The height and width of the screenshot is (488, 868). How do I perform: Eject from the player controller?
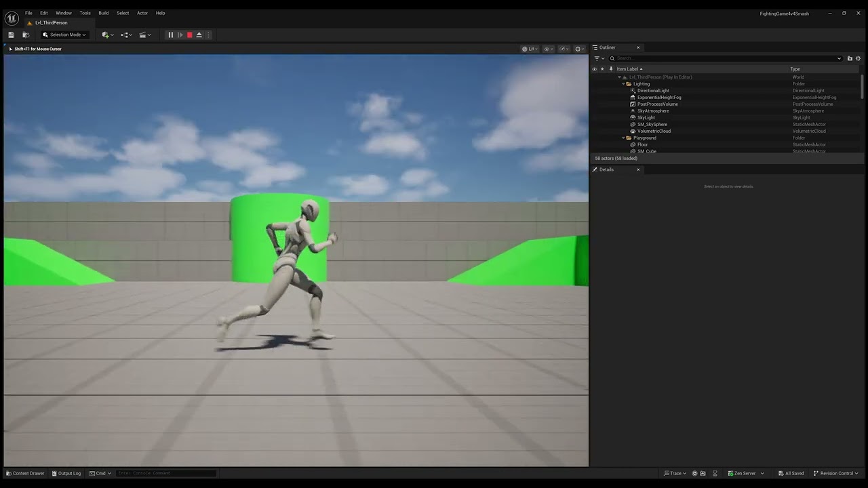click(x=199, y=35)
